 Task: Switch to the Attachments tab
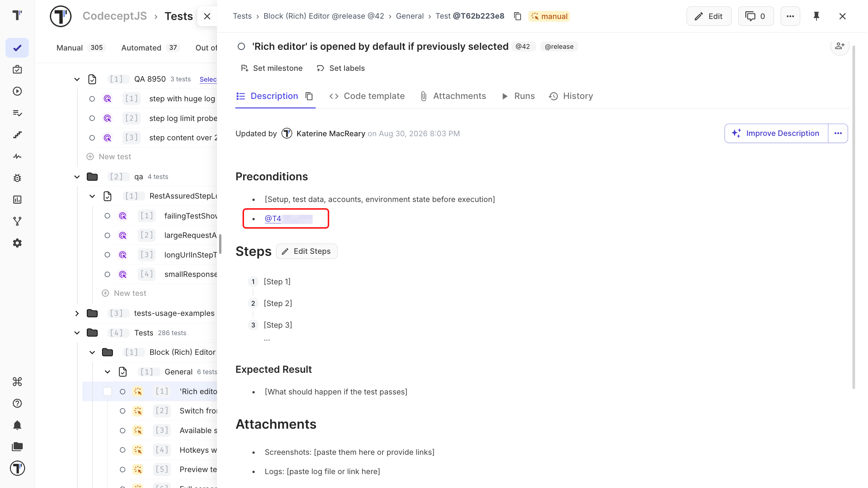(x=453, y=96)
